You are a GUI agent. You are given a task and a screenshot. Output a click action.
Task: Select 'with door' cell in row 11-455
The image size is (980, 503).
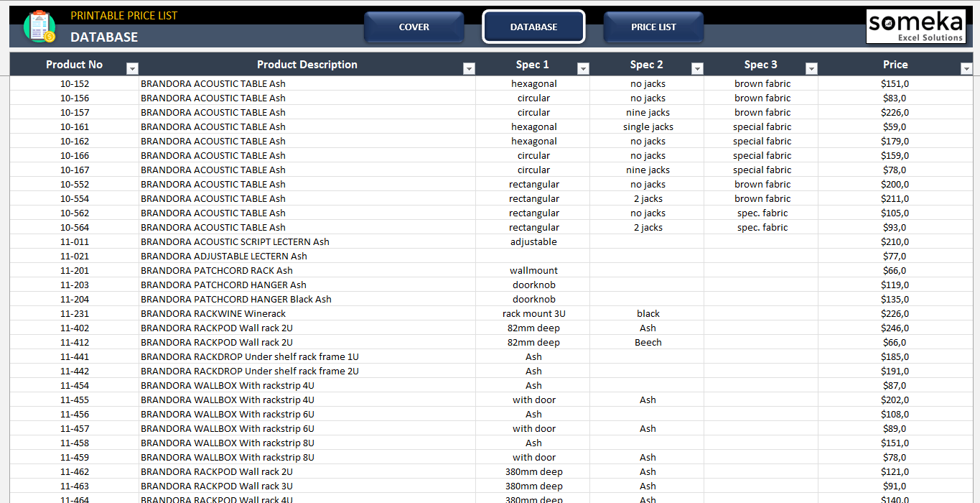coord(533,400)
